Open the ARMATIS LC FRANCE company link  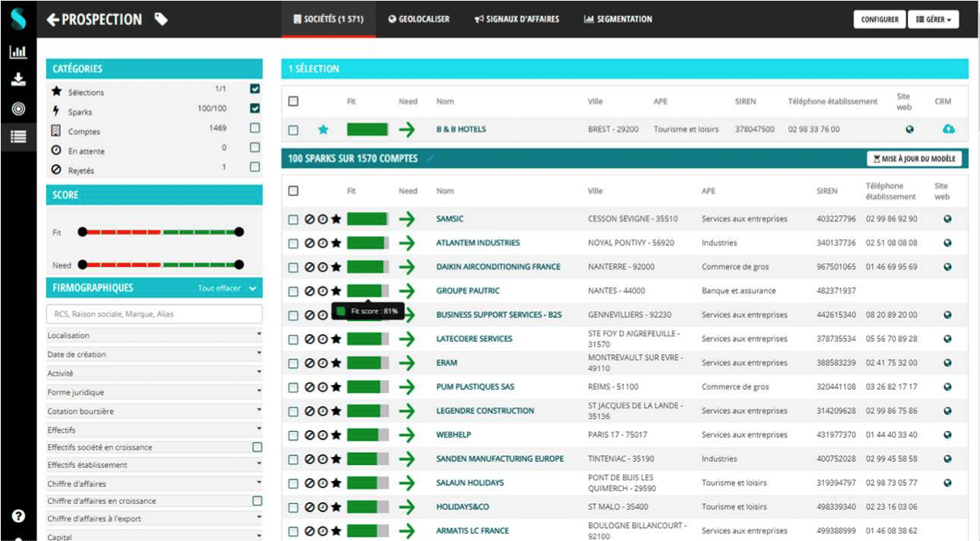pyautogui.click(x=473, y=530)
